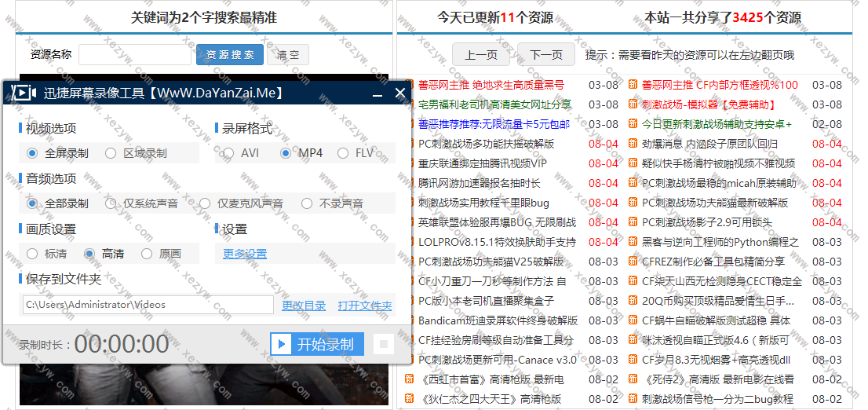Minimize the screen recorder window
The height and width of the screenshot is (410, 868).
[x=377, y=93]
